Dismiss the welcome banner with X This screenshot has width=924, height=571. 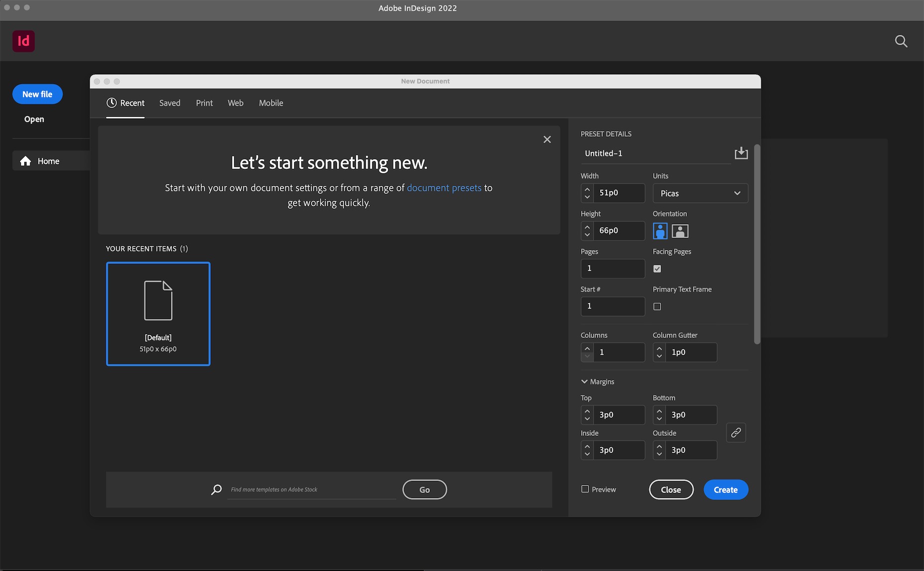click(x=547, y=140)
